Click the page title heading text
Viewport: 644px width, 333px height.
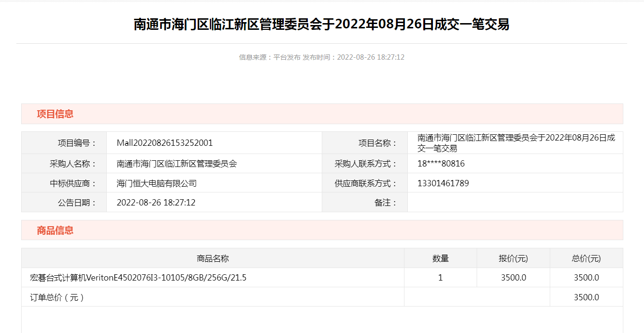[321, 25]
